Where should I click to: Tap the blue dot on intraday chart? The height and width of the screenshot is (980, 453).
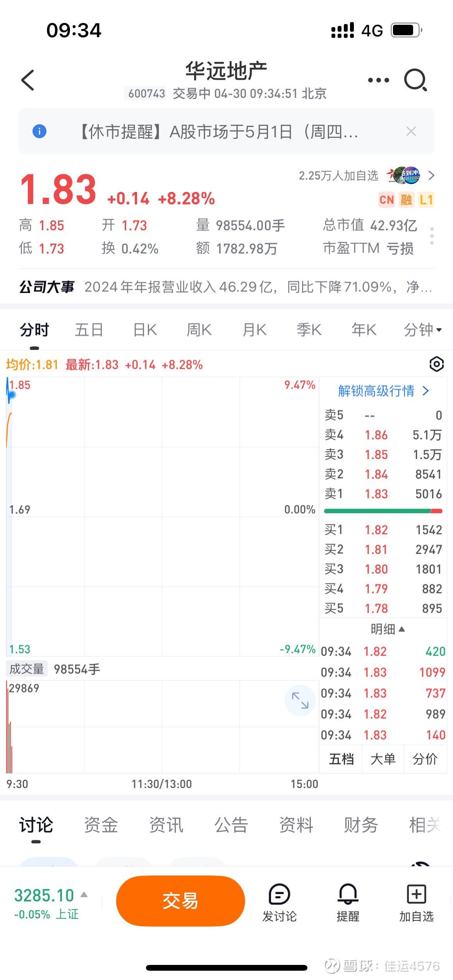pyautogui.click(x=12, y=395)
